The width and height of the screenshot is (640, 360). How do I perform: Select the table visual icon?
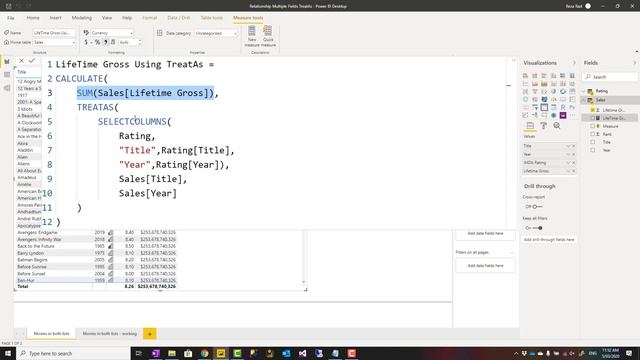(544, 107)
